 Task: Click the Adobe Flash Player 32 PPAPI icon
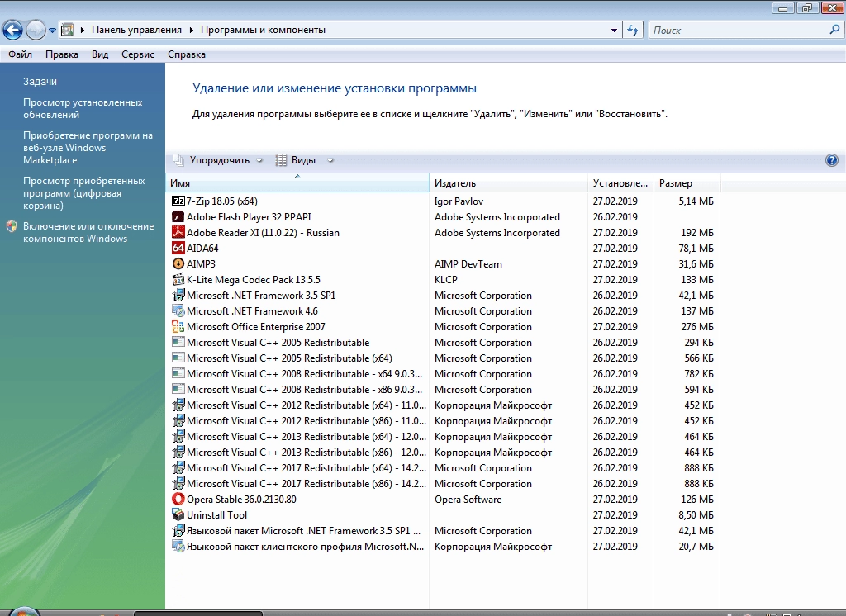pos(178,216)
